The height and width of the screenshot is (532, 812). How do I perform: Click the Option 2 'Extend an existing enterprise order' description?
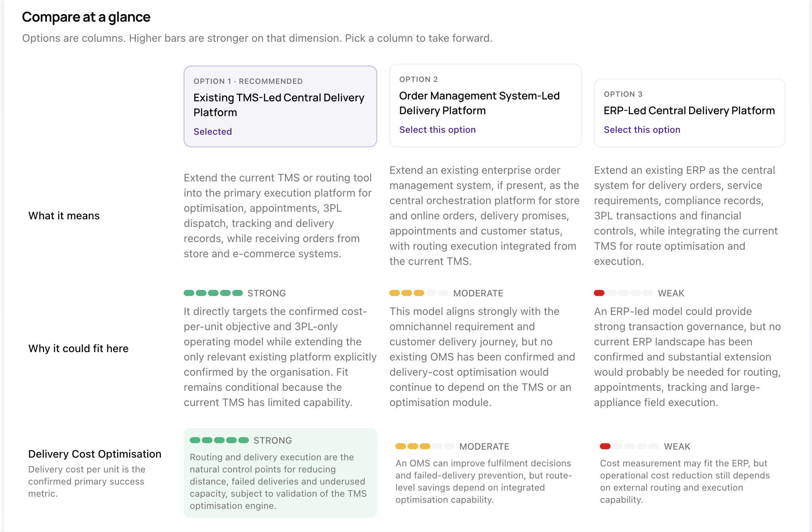(485, 216)
